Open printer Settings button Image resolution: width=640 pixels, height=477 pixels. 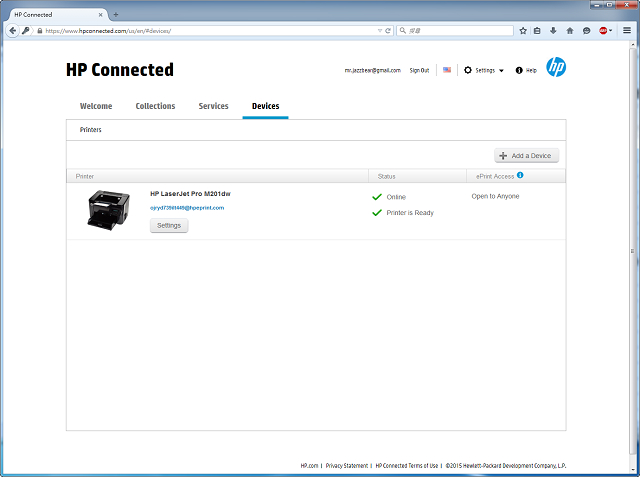pyautogui.click(x=169, y=225)
